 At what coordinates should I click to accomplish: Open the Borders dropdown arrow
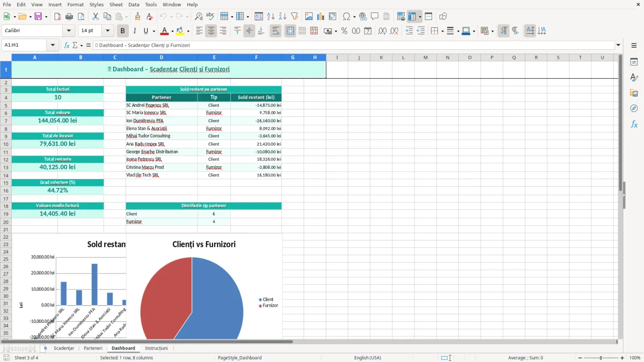442,31
